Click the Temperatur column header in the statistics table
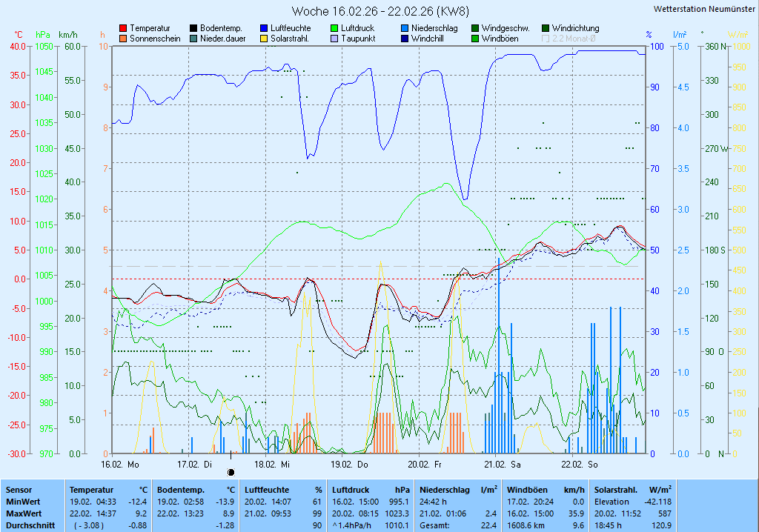759x532 pixels. coord(91,490)
